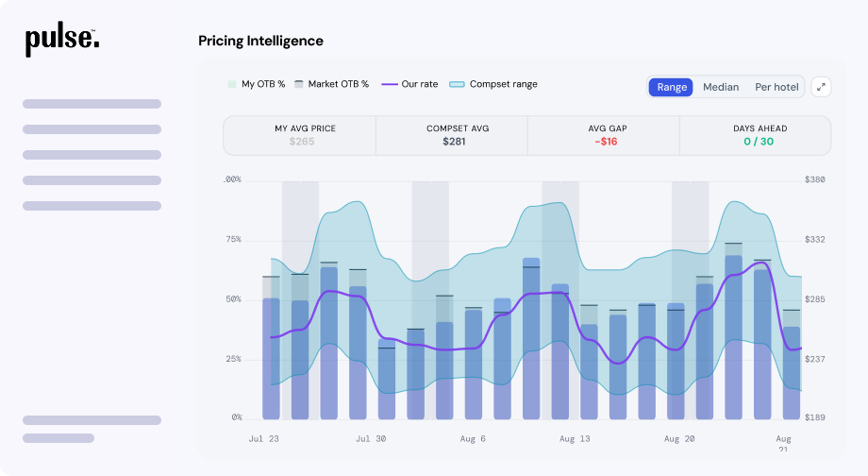The width and height of the screenshot is (868, 476).
Task: Click the $332 price axis label
Action: point(815,239)
